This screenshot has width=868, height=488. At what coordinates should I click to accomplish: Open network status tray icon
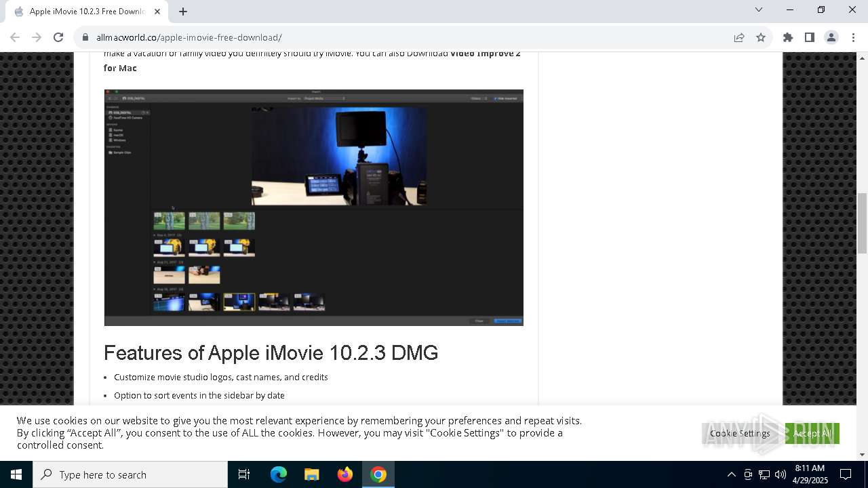coord(764,474)
